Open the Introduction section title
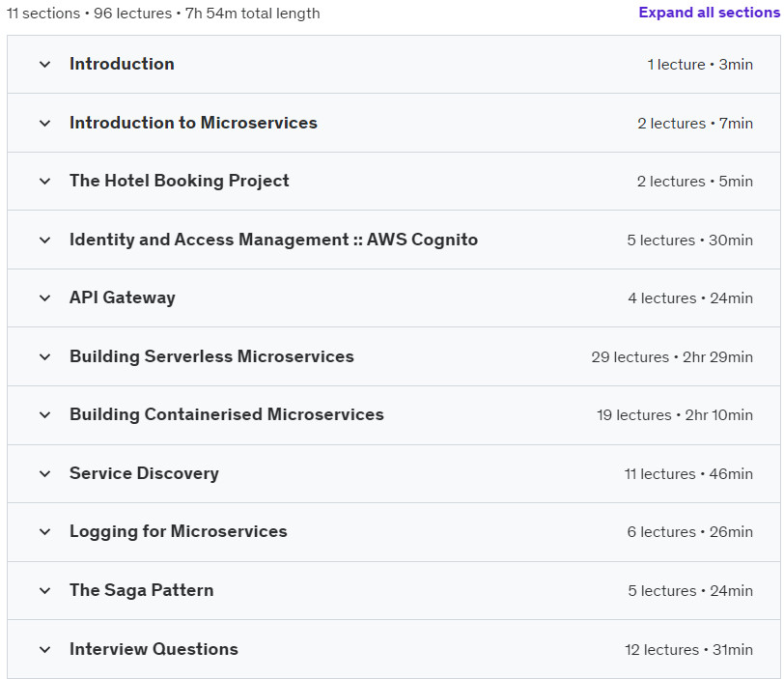 coord(122,64)
